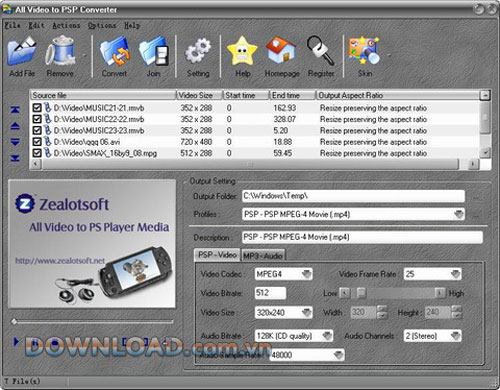500x390 pixels.
Task: Uncheck the qqq 06.avi file checkbox
Action: pos(37,142)
